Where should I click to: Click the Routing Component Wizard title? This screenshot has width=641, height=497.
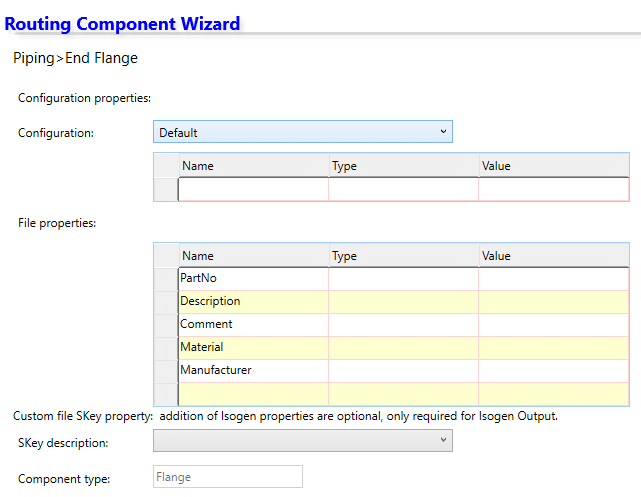click(x=122, y=24)
